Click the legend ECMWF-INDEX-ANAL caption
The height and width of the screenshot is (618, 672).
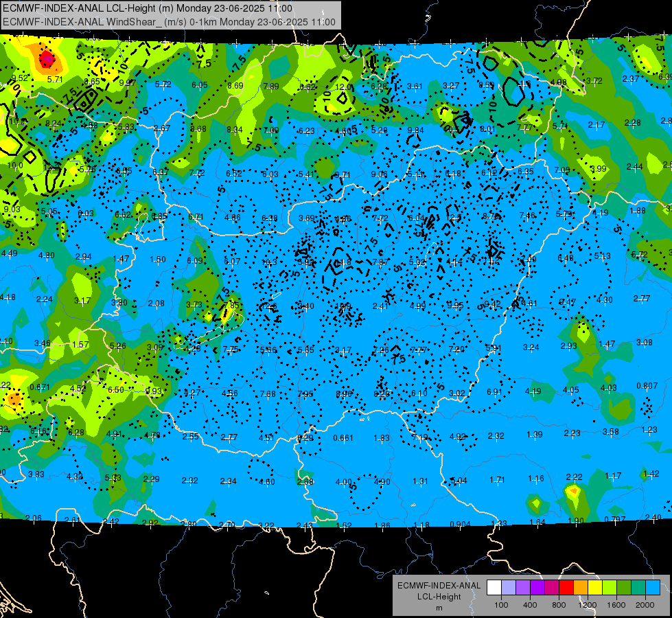(439, 586)
